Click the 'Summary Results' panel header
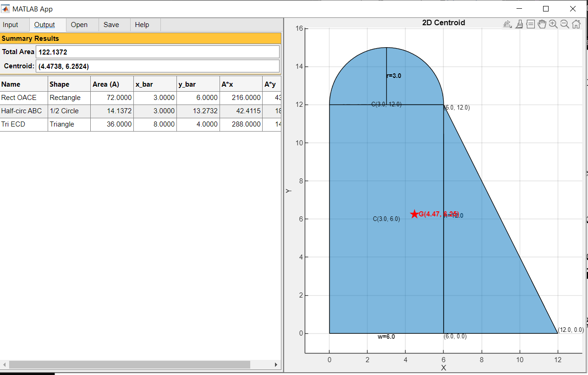The height and width of the screenshot is (375, 588). pos(140,39)
